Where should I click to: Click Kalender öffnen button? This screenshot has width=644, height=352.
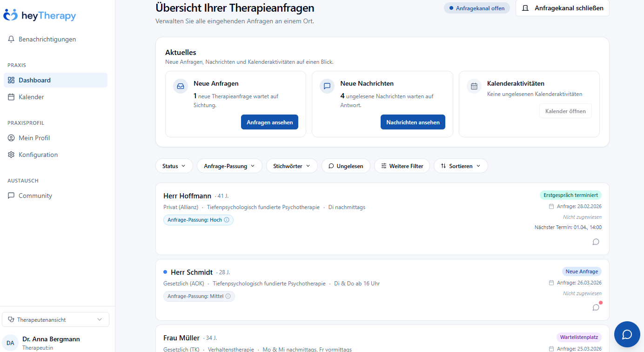point(565,111)
